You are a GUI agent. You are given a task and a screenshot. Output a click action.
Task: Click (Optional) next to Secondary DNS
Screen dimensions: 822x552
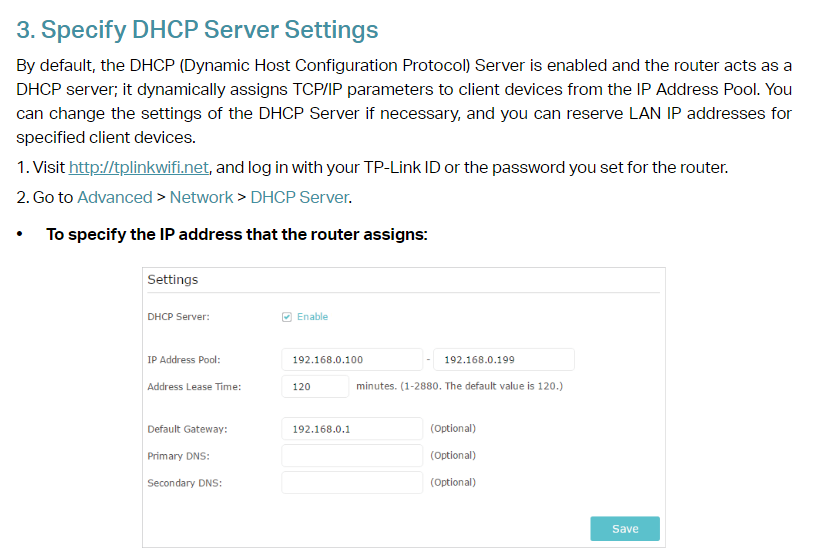click(x=453, y=482)
